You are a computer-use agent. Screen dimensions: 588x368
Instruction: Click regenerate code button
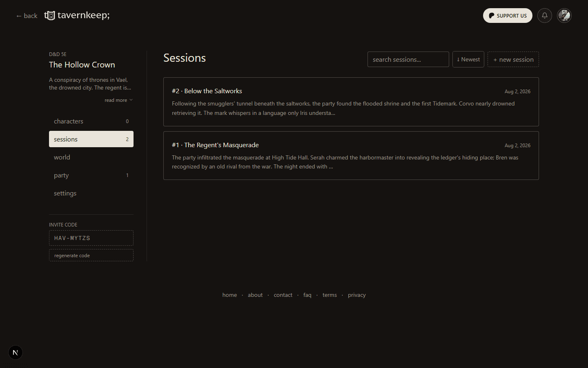click(91, 255)
